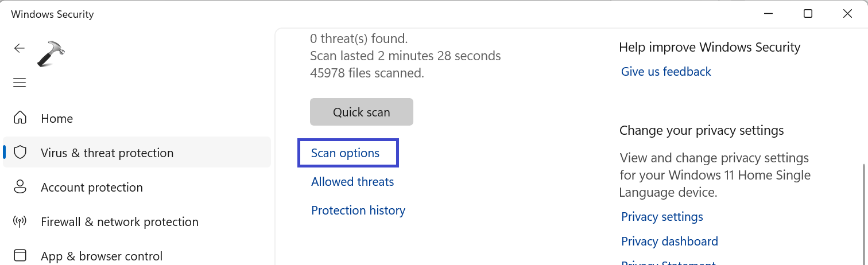Click the App & browser control icon
The image size is (868, 265).
[20, 255]
